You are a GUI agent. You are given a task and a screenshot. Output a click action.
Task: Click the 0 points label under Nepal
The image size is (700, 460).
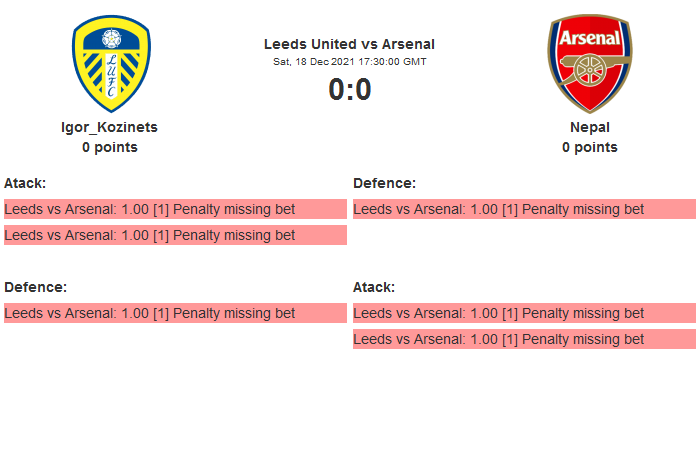click(589, 147)
